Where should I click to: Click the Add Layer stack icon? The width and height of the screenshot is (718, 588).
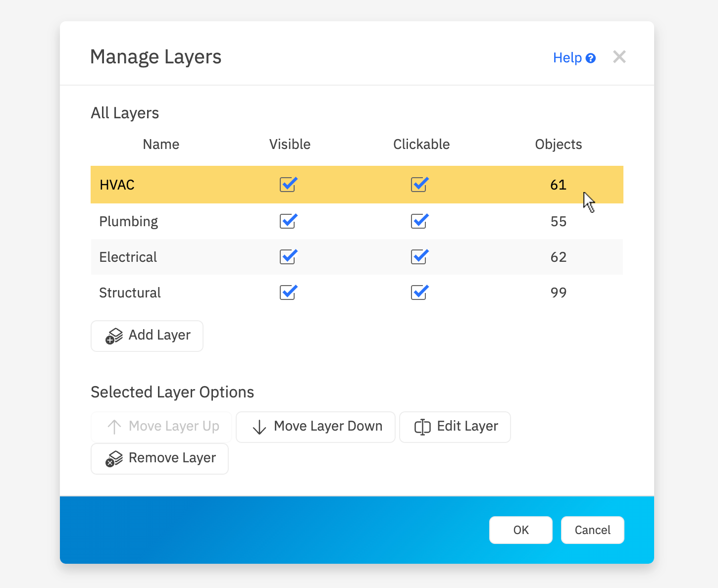coord(113,336)
